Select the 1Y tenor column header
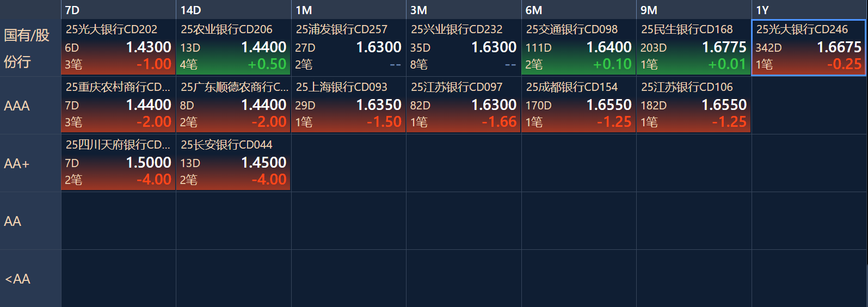 [809, 10]
